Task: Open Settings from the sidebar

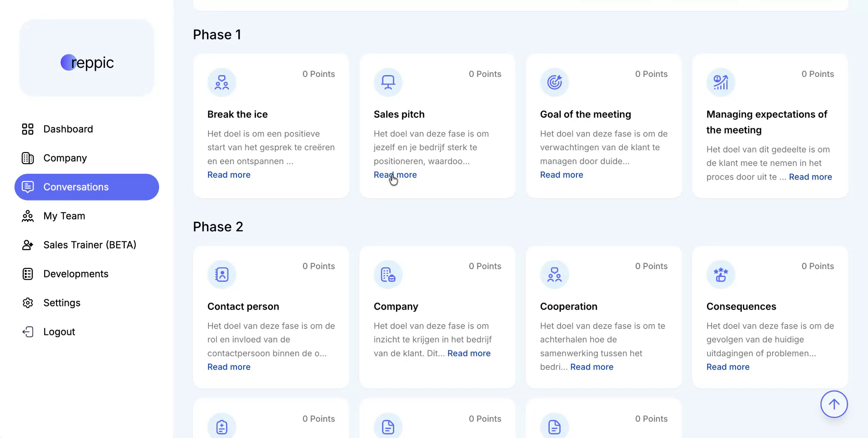Action: point(61,303)
